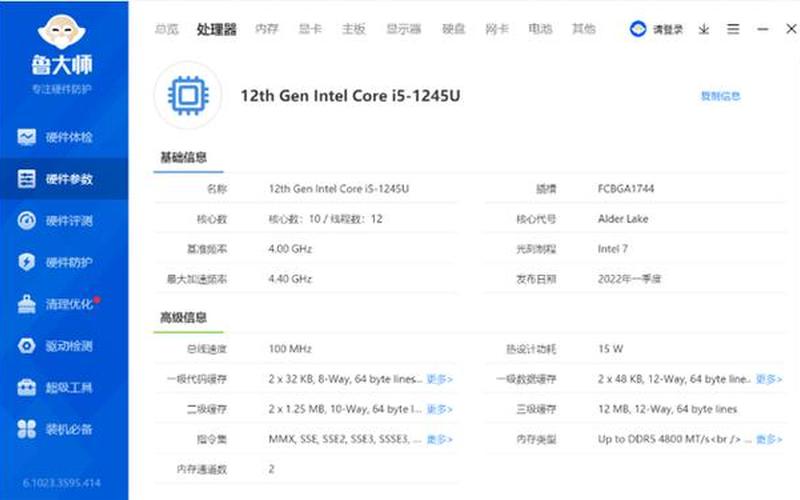Minimize the 鲁大师 window
This screenshot has height=500, width=800.
tap(762, 29)
